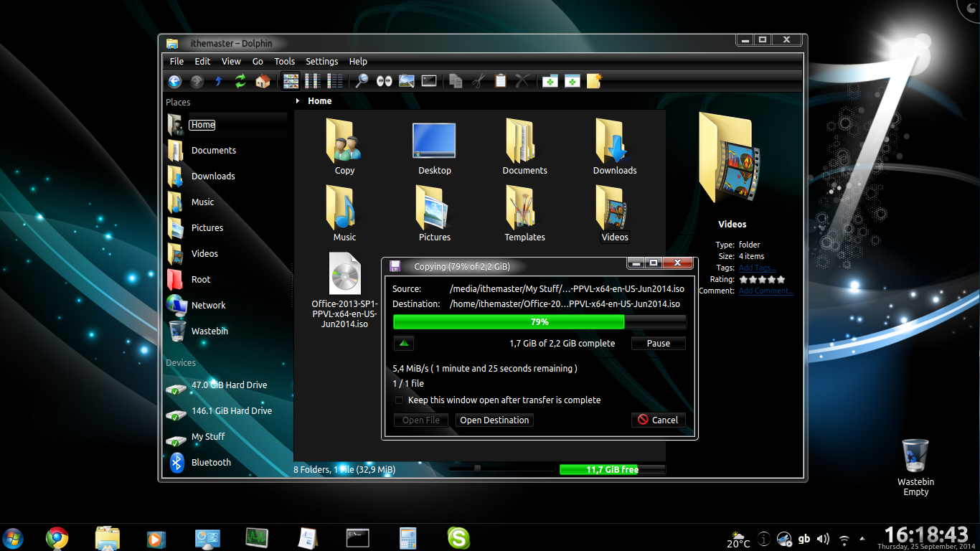Image resolution: width=980 pixels, height=551 pixels.
Task: Pause the file copy
Action: tap(658, 344)
